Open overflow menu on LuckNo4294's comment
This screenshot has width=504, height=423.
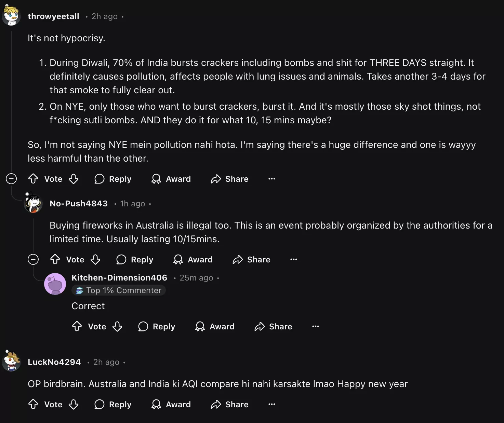click(x=272, y=404)
